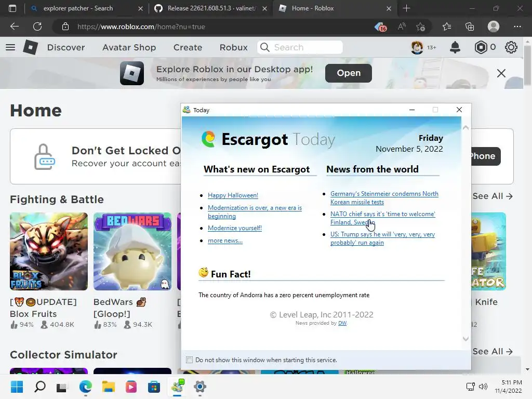Image resolution: width=532 pixels, height=399 pixels.
Task: Open the Edge profile avatar
Action: [494, 26]
